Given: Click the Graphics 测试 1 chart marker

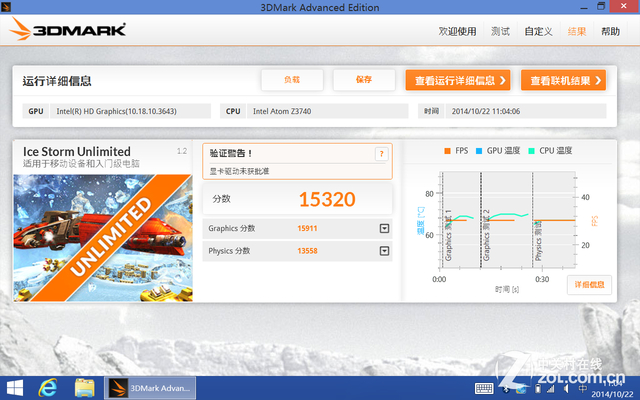Looking at the screenshot, I should 448,236.
